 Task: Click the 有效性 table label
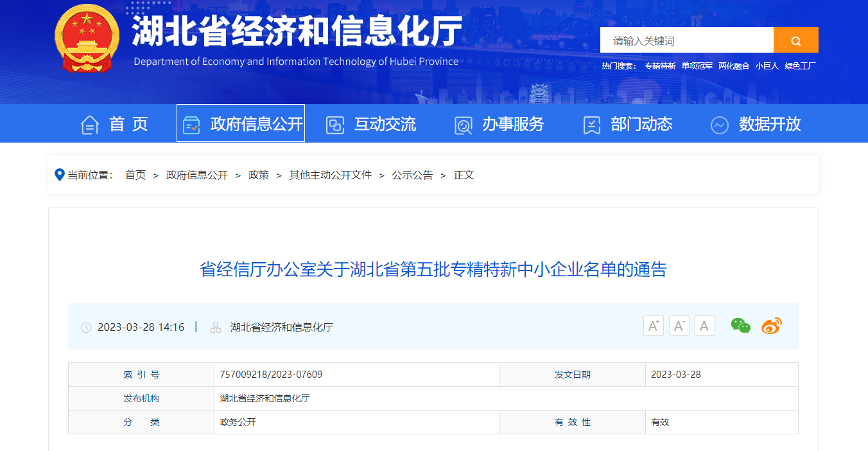point(573,422)
